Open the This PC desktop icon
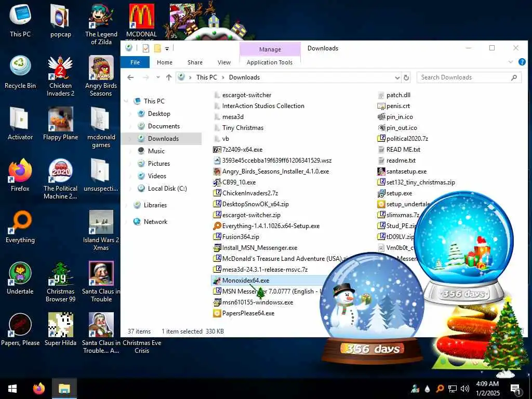Image resolution: width=532 pixels, height=399 pixels. (x=20, y=20)
